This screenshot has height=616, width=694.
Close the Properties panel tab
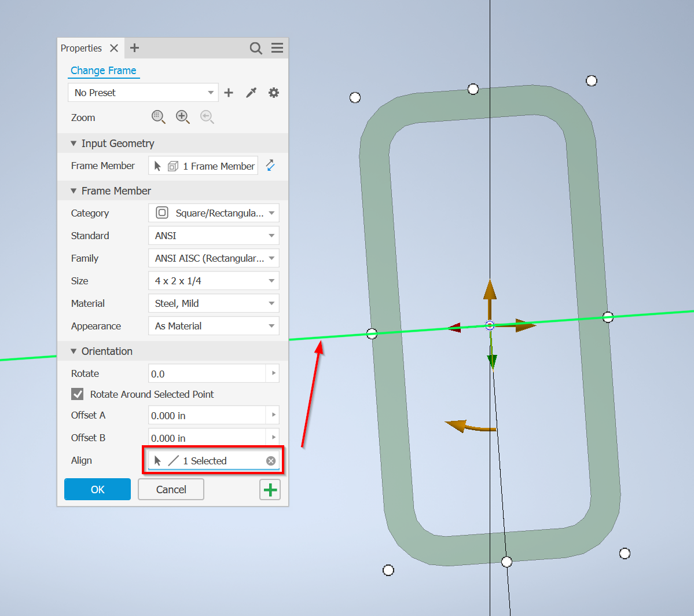(114, 48)
